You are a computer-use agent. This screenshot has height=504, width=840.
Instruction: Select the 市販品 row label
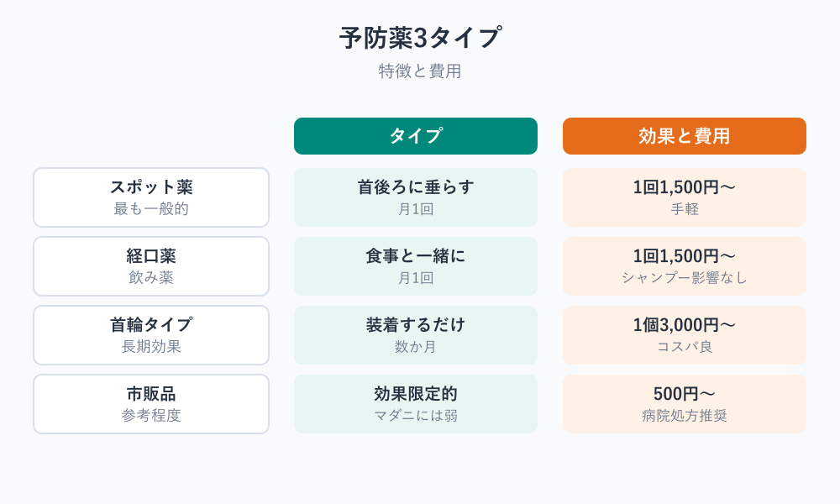point(151,404)
